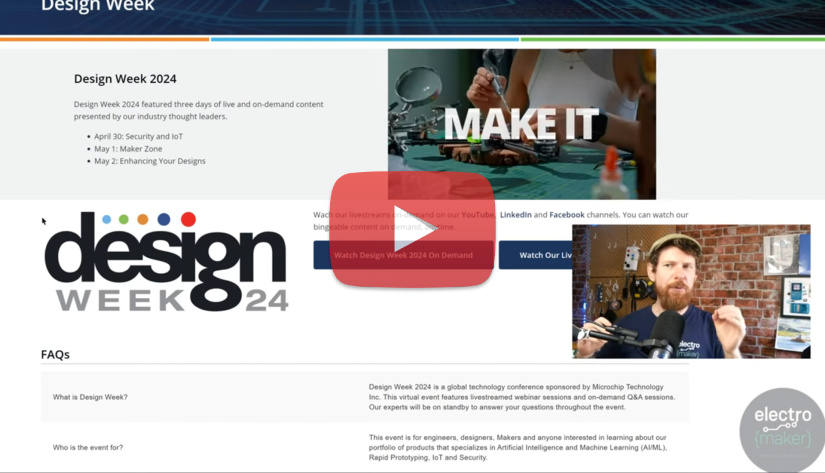Viewport: 825px width, 473px height.
Task: Select May 1: Maker Zone item
Action: [x=128, y=149]
